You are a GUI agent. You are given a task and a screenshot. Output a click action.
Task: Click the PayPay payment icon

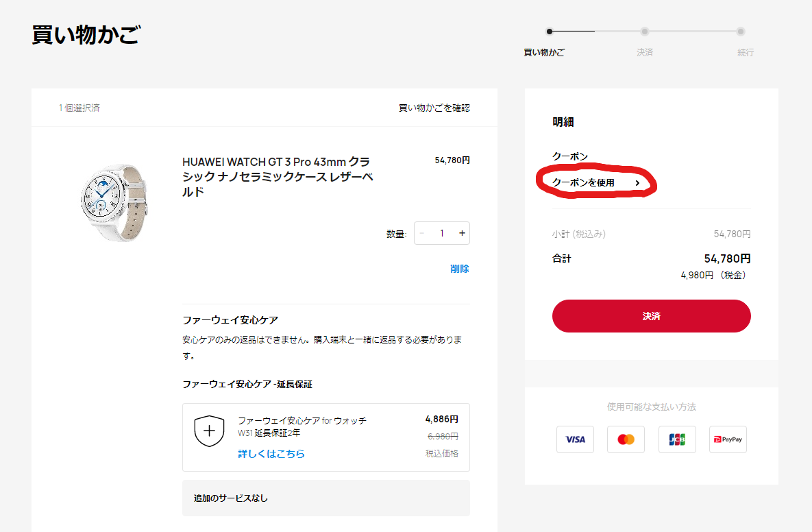pyautogui.click(x=728, y=439)
